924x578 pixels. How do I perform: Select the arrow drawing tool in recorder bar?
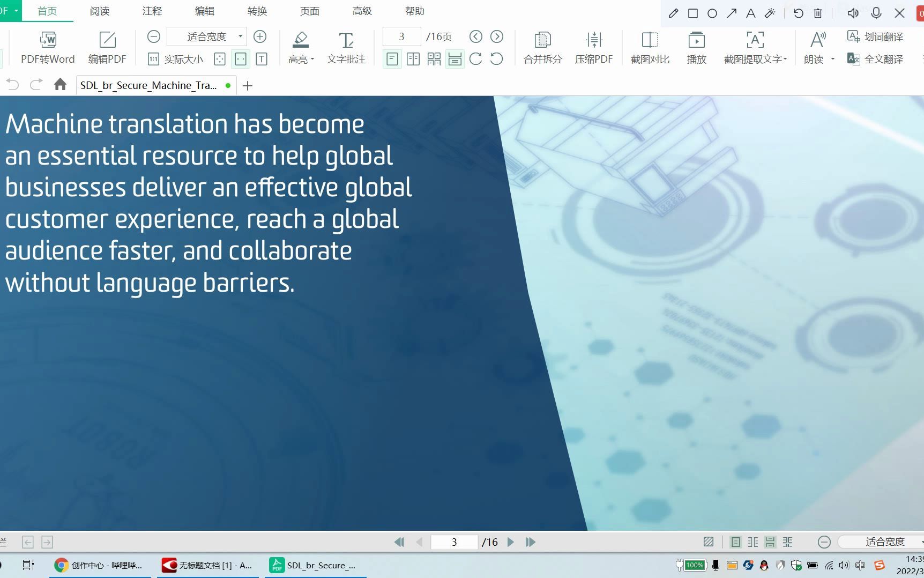pos(732,13)
